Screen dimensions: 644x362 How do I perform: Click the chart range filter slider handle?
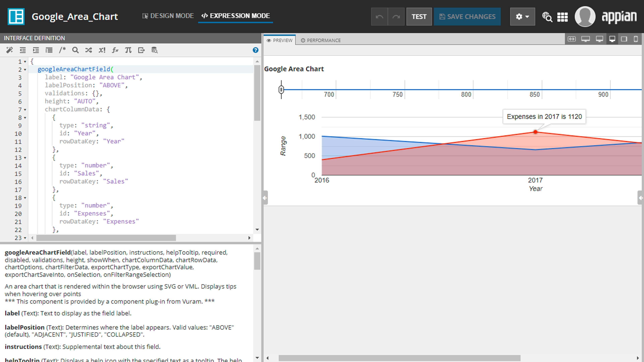(281, 89)
